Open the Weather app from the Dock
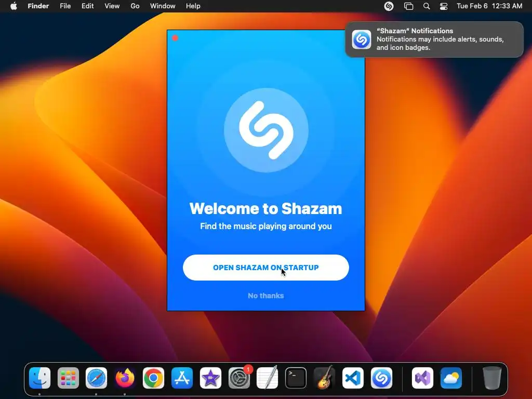532x399 pixels. point(451,378)
